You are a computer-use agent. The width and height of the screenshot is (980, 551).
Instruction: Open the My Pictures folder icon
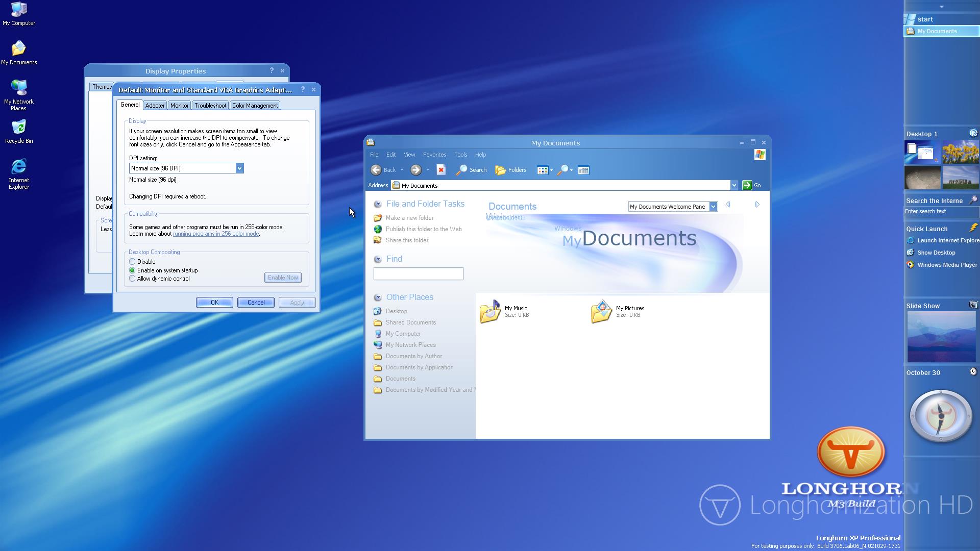point(601,311)
